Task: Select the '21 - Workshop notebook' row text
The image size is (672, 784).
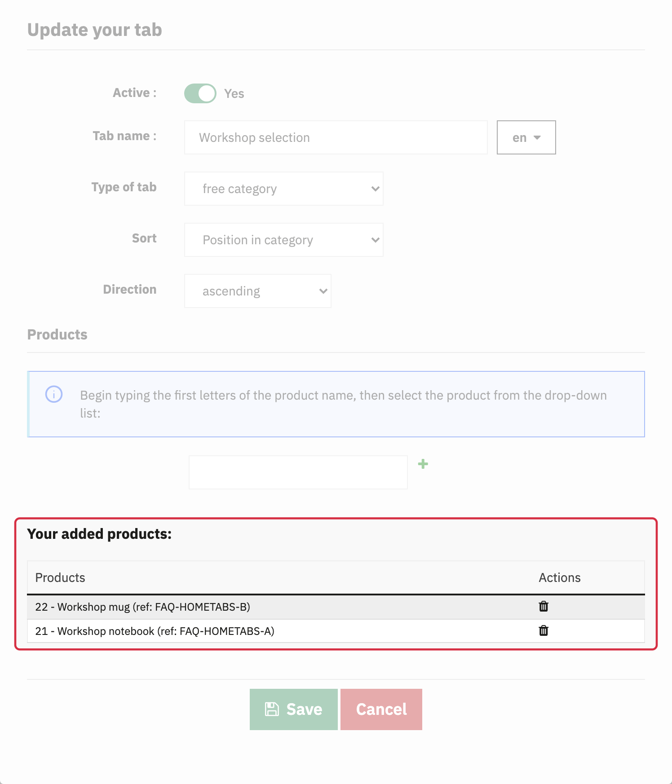Action: [x=155, y=631]
